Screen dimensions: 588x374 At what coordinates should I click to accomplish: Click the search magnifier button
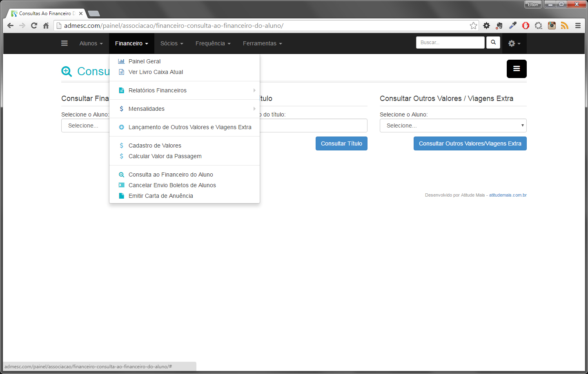pyautogui.click(x=493, y=43)
